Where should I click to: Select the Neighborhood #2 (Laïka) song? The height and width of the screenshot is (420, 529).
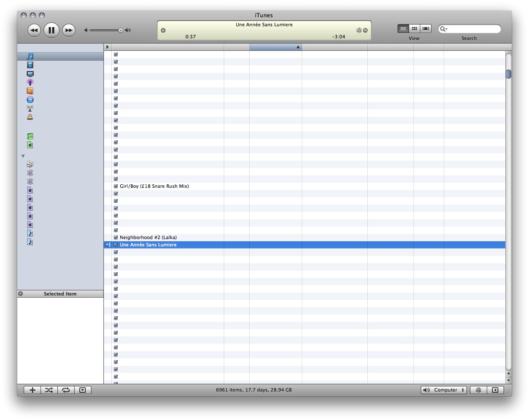[148, 237]
